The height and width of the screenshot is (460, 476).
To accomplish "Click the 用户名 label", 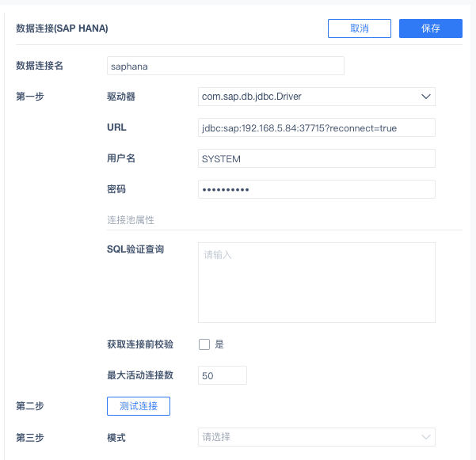I will point(121,158).
